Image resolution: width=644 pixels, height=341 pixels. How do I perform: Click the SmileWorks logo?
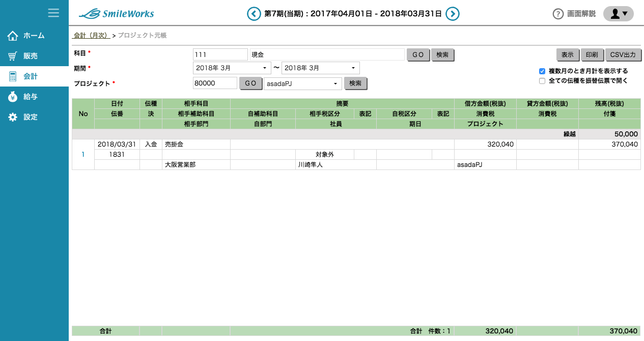pos(117,14)
